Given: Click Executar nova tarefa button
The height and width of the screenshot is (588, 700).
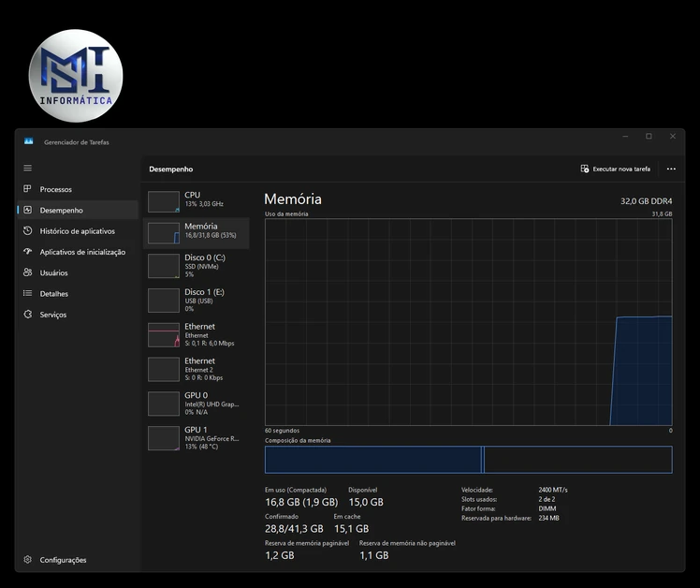Looking at the screenshot, I should [x=616, y=169].
